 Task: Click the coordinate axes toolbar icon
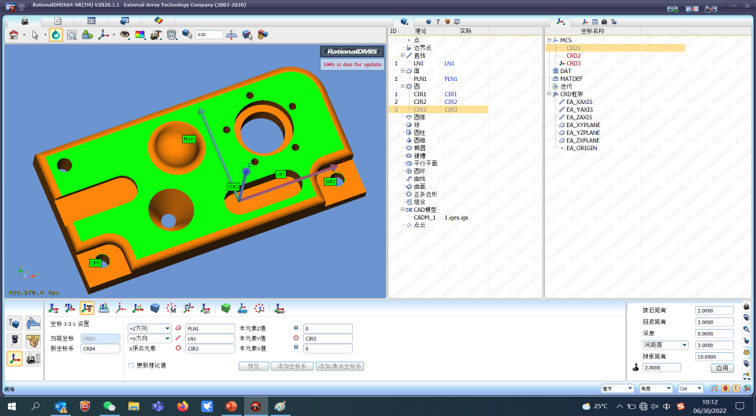point(104,35)
